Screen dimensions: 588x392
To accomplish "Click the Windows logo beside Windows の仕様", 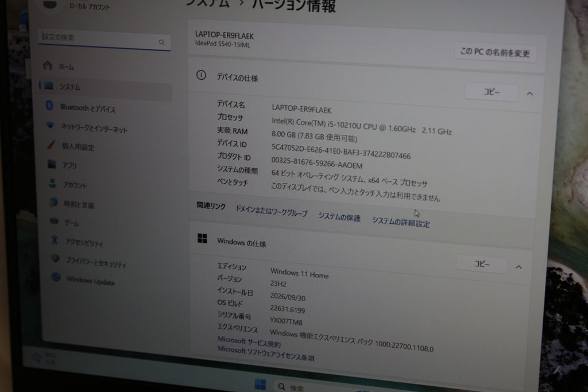I will (x=202, y=238).
